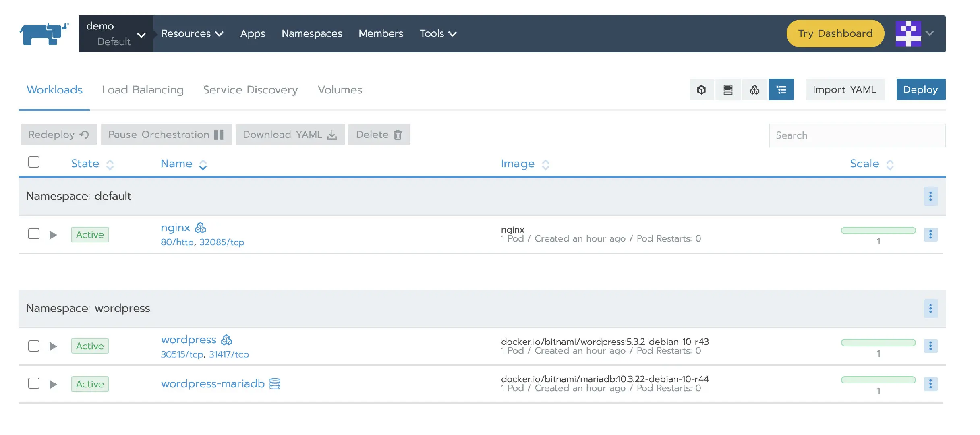Image resolution: width=980 pixels, height=435 pixels.
Task: Open three-dot menu for wordpress-mariadb row
Action: [x=930, y=384]
